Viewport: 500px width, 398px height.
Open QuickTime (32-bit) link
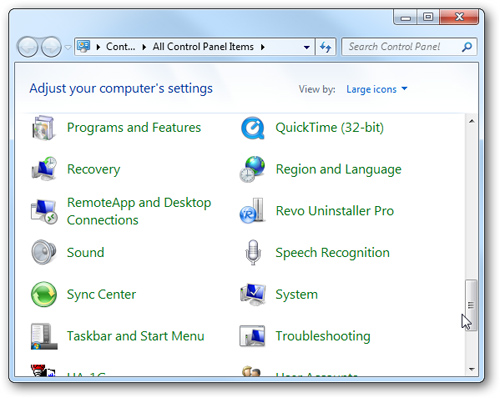[329, 128]
